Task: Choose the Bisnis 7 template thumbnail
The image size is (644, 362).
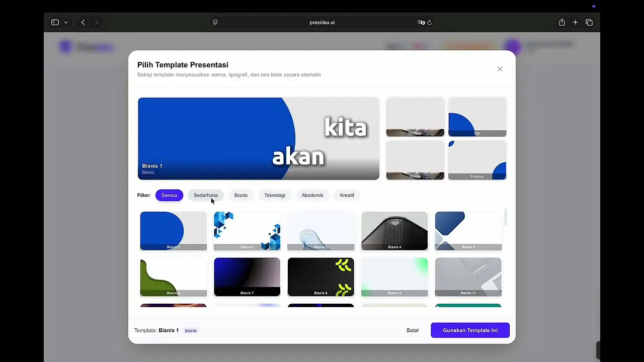Action: pyautogui.click(x=247, y=277)
